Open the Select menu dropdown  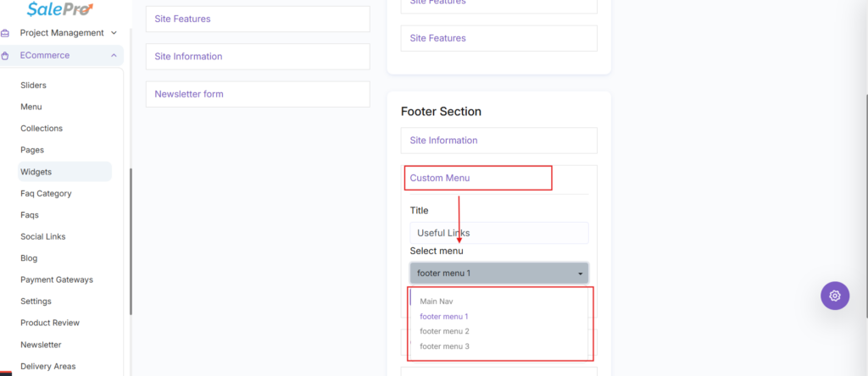tap(498, 274)
